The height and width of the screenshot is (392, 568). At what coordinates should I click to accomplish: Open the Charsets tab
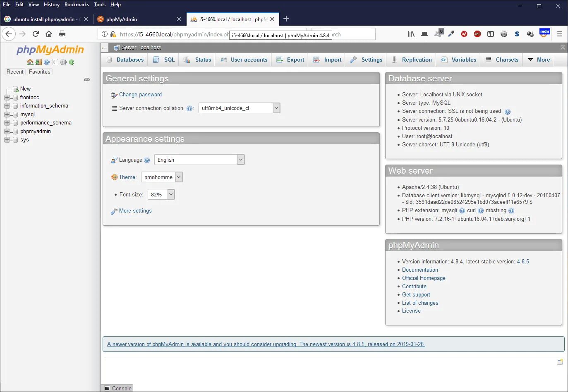tap(502, 60)
